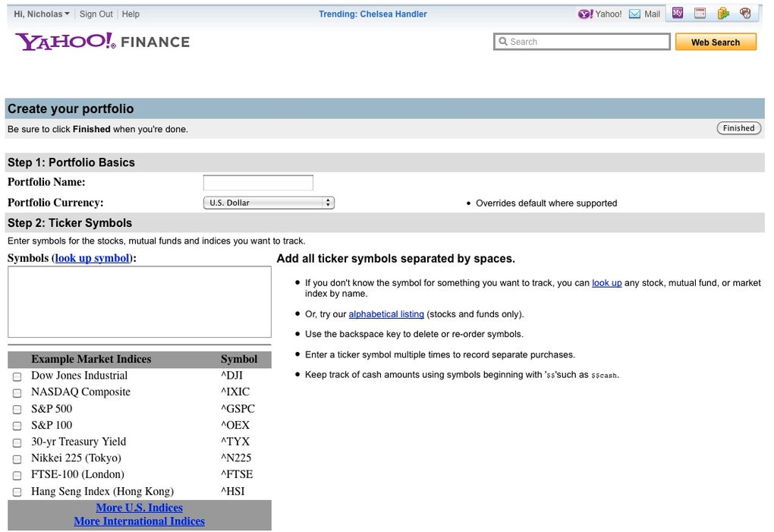Screen dimensions: 774x532
Task: Expand the Hi, Nicholas account menu
Action: pyautogui.click(x=42, y=14)
